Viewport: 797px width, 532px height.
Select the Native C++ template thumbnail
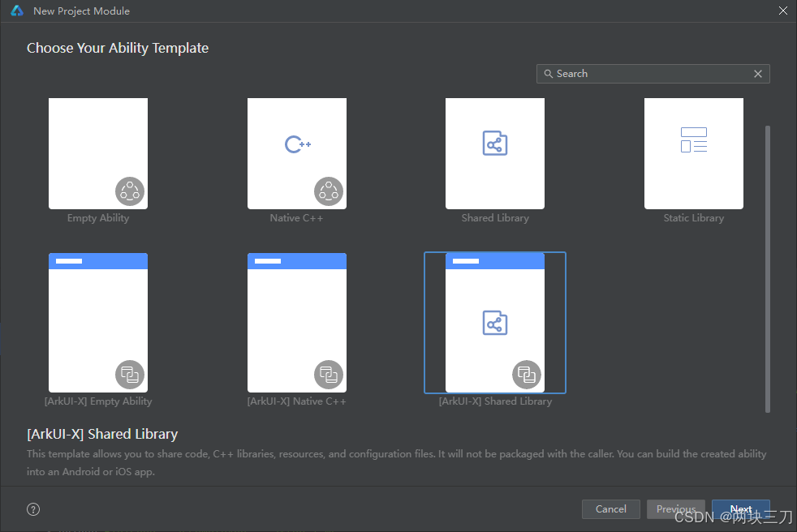297,153
